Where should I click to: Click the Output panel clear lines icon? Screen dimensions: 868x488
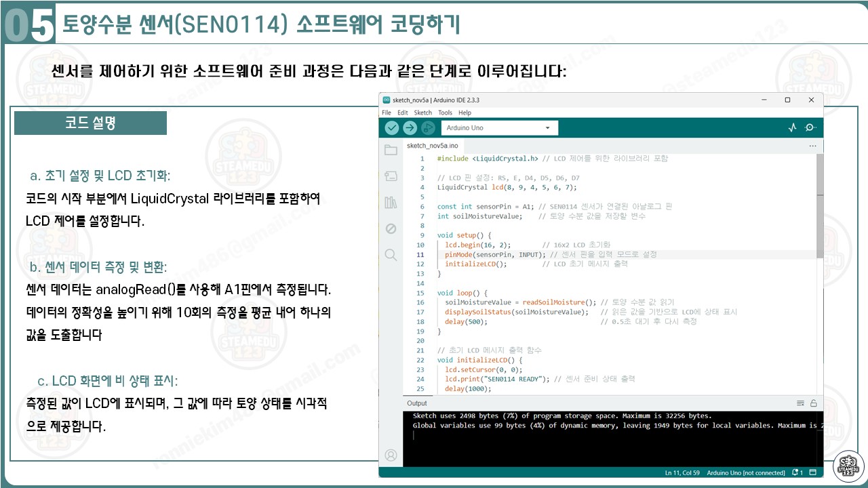point(801,403)
